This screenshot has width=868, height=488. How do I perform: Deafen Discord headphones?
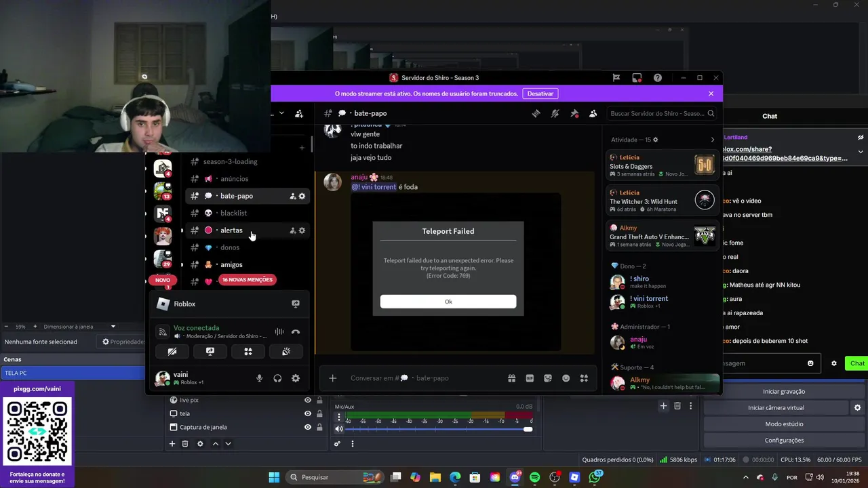(277, 378)
